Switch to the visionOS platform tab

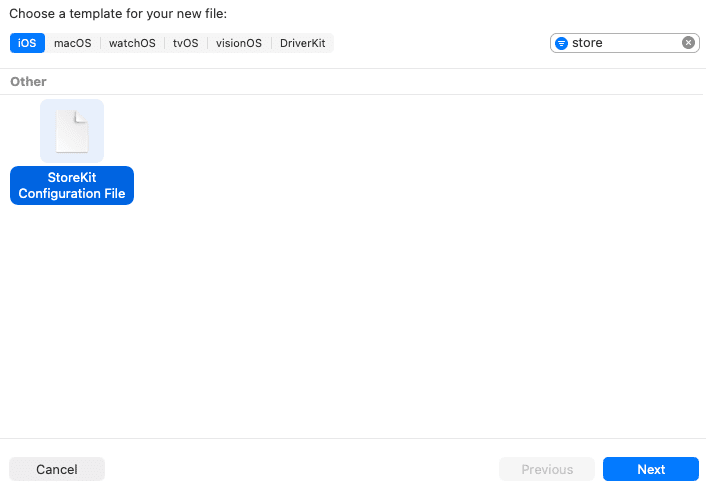pos(239,43)
